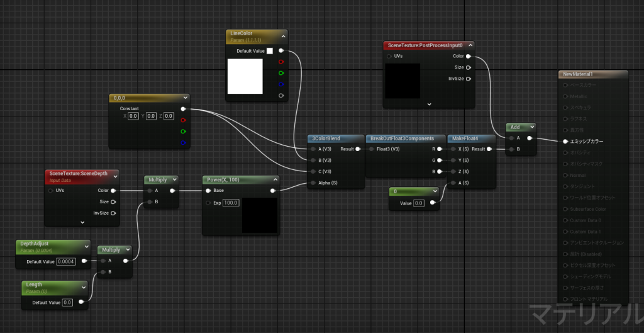This screenshot has height=333, width=644.
Task: Expand the bottom chevron of SceneTexture:SceneDepth
Action: pyautogui.click(x=82, y=222)
